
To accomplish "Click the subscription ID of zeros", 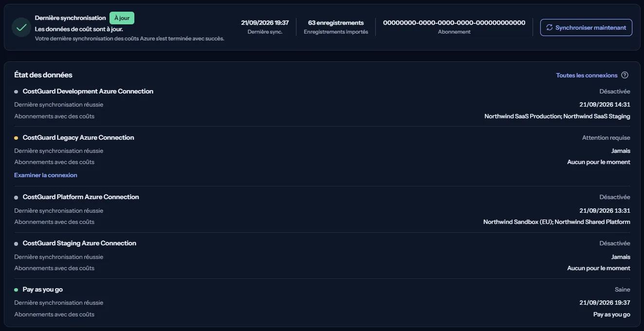I will coord(454,22).
